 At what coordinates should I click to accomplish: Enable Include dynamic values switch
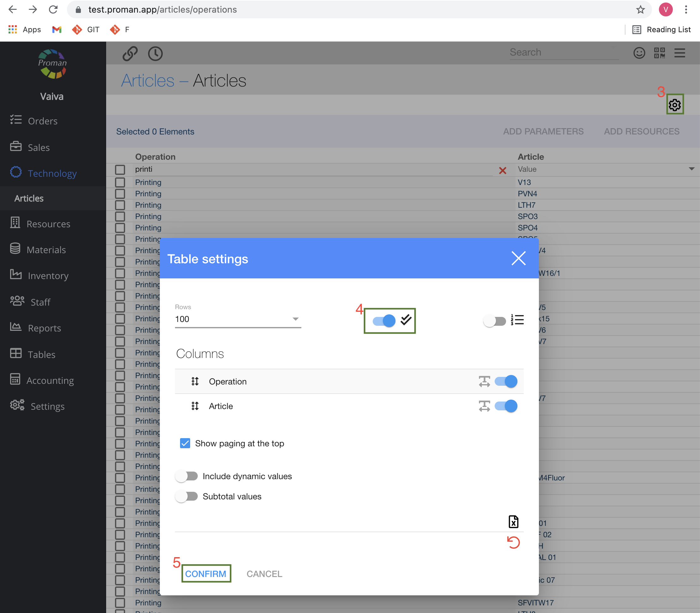(x=187, y=476)
